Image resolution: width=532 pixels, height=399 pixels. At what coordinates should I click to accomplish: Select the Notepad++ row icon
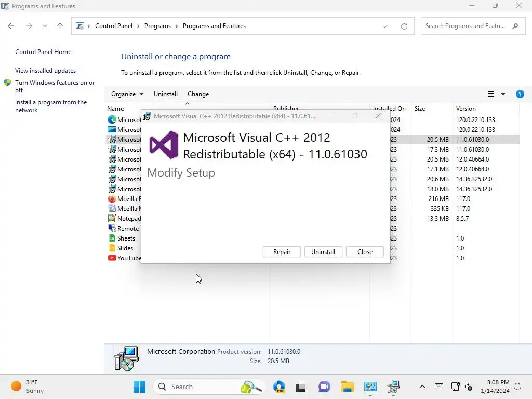point(112,219)
